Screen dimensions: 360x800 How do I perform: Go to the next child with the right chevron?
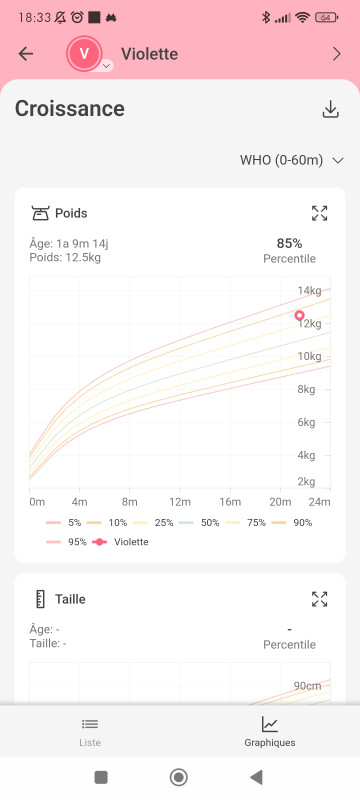[337, 54]
